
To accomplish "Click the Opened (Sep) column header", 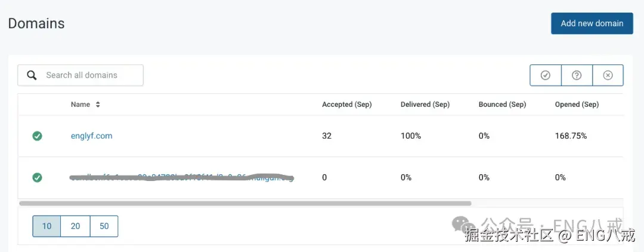I will pos(577,105).
